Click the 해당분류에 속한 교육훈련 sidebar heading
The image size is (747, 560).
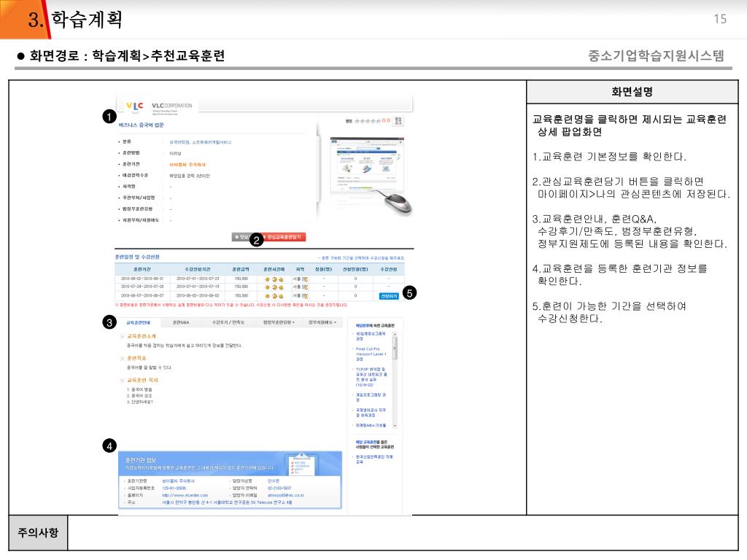coord(375,325)
